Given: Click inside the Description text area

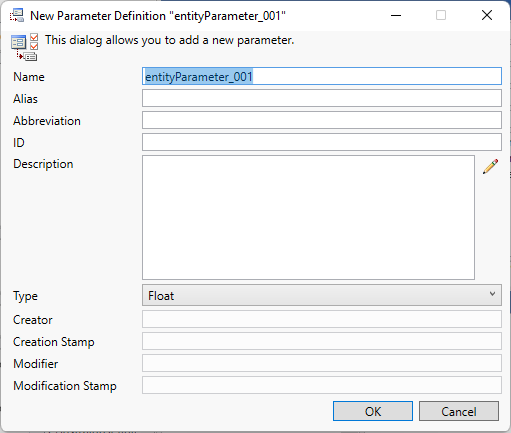Looking at the screenshot, I should point(308,217).
